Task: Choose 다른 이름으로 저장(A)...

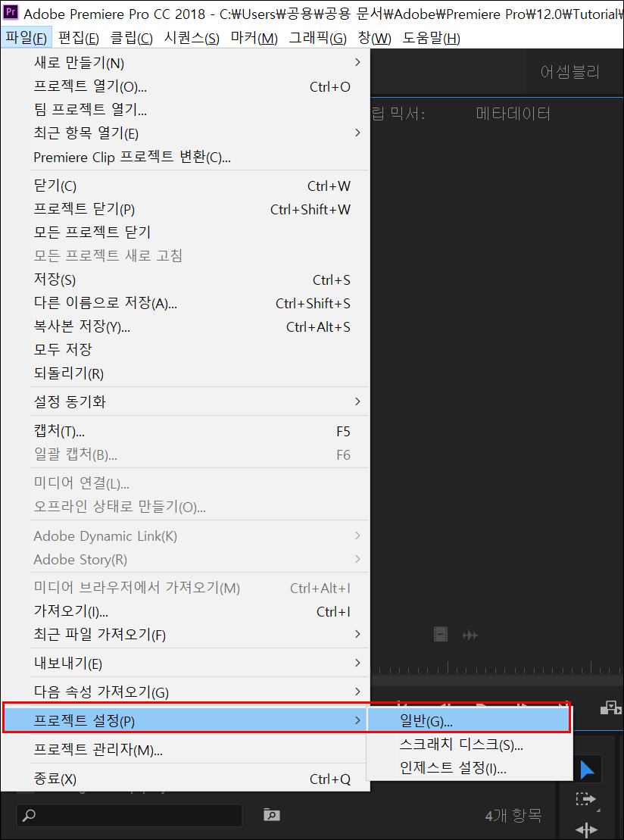Action: pyautogui.click(x=186, y=303)
